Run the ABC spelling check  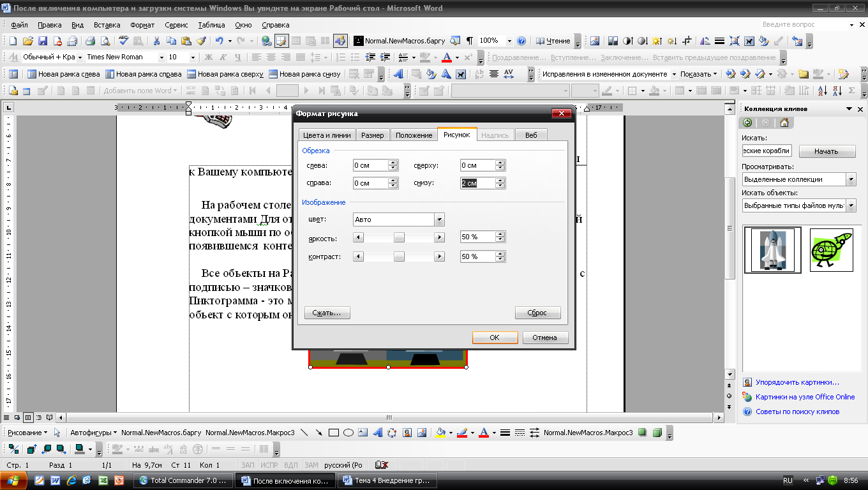pyautogui.click(x=124, y=41)
